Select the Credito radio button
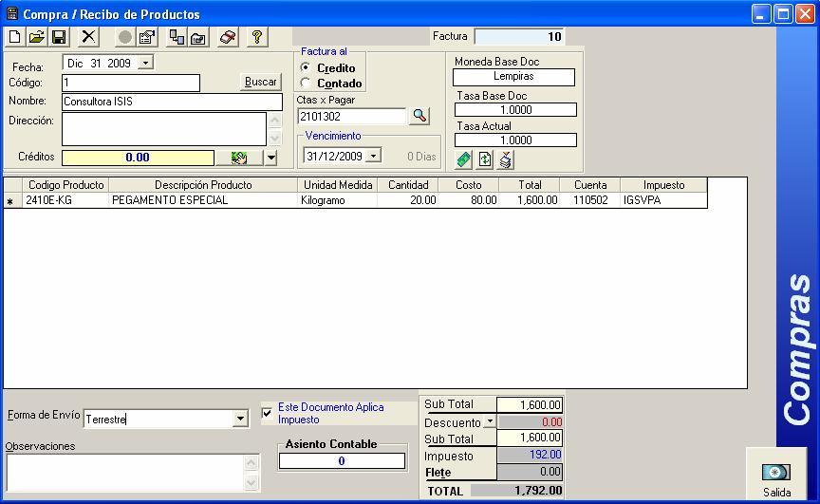820x504 pixels. 306,67
